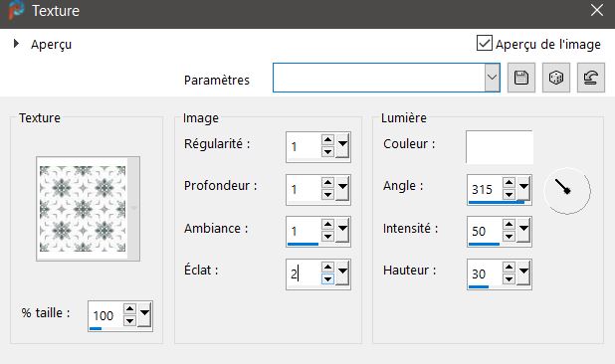Decrease Angle with the down arrow
615x364 pixels.
click(509, 194)
